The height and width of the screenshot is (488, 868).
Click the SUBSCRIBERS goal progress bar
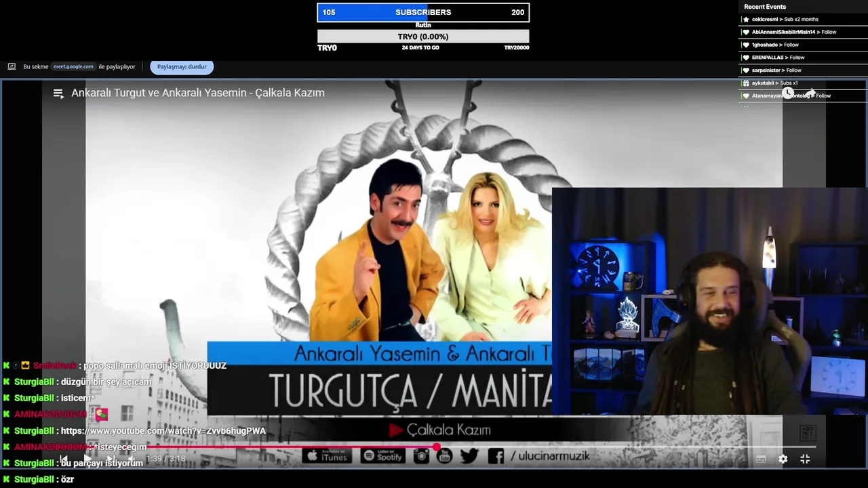[423, 12]
